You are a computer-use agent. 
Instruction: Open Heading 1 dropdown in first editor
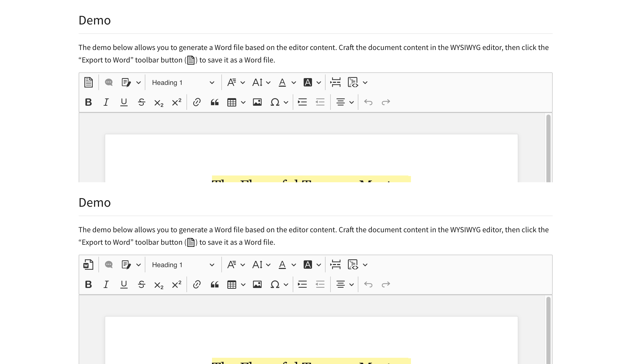pos(183,83)
